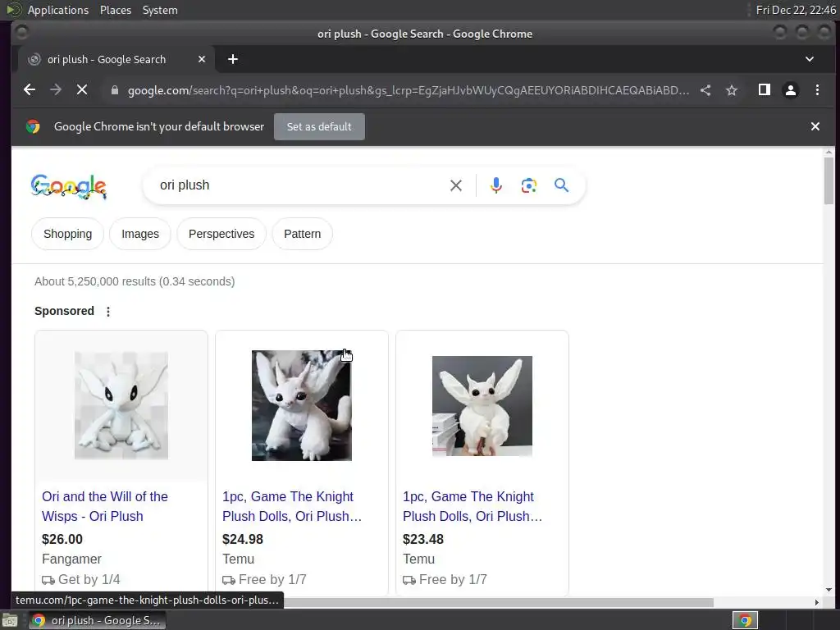Click into the 'ori plush' search field

coord(300,185)
